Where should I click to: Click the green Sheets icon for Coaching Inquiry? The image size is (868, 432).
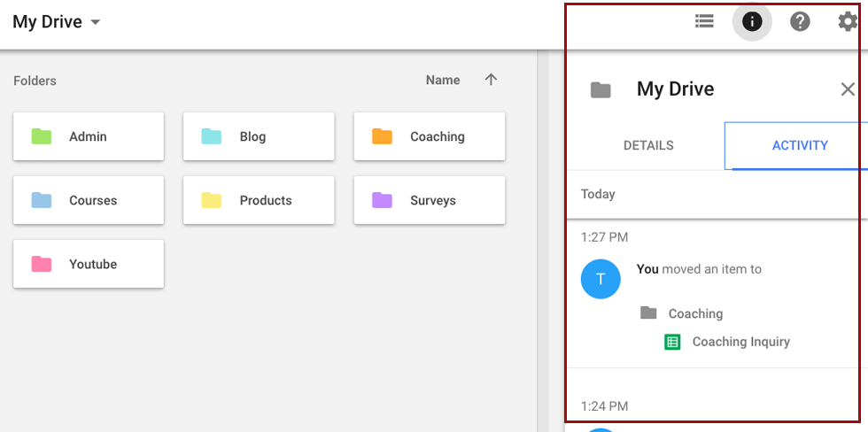click(x=672, y=342)
